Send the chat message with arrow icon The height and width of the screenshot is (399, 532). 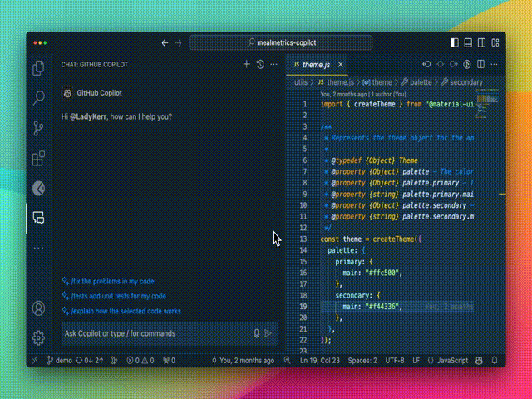pos(268,333)
